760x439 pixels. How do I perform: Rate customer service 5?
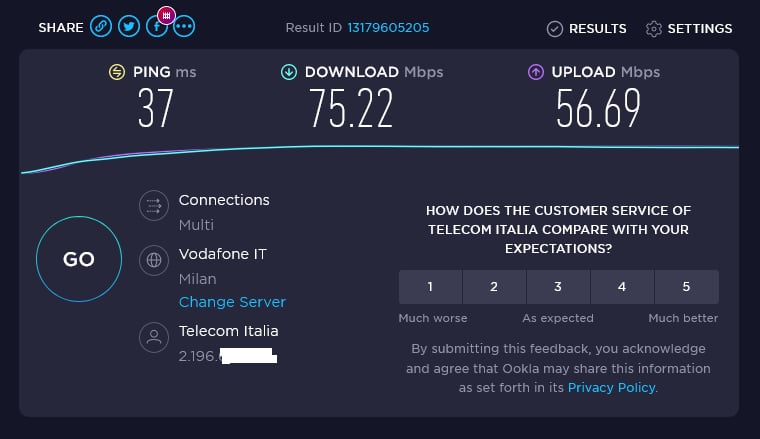[686, 287]
